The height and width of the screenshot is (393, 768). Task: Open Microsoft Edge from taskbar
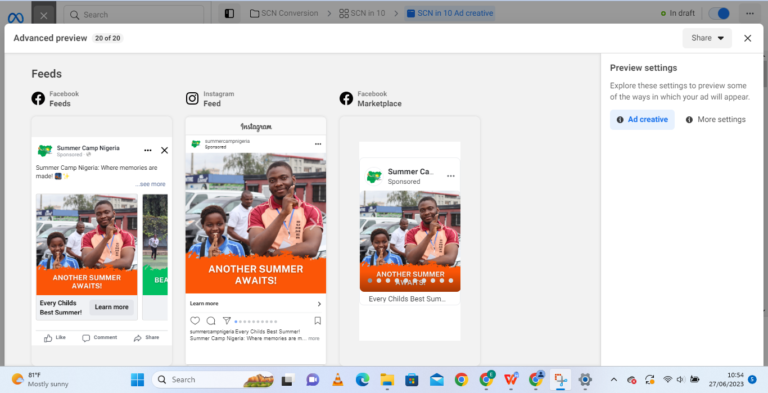click(362, 380)
